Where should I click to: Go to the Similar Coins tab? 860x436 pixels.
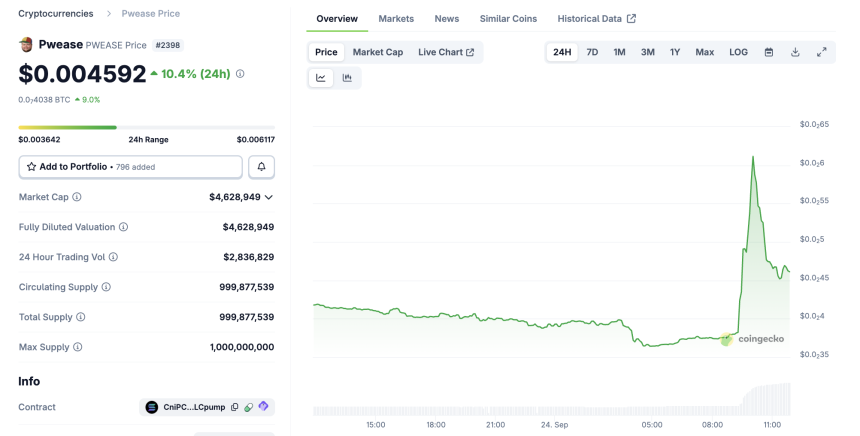[x=508, y=19]
